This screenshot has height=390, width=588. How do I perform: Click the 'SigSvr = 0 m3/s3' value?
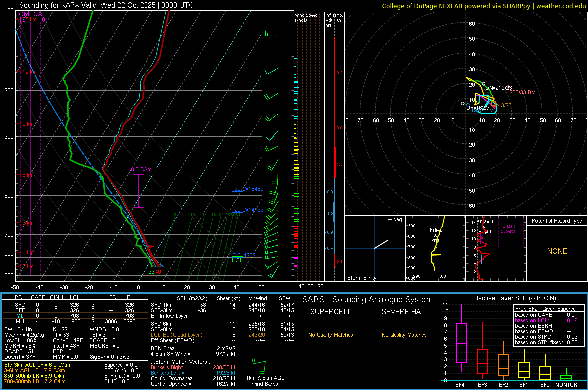(x=110, y=357)
